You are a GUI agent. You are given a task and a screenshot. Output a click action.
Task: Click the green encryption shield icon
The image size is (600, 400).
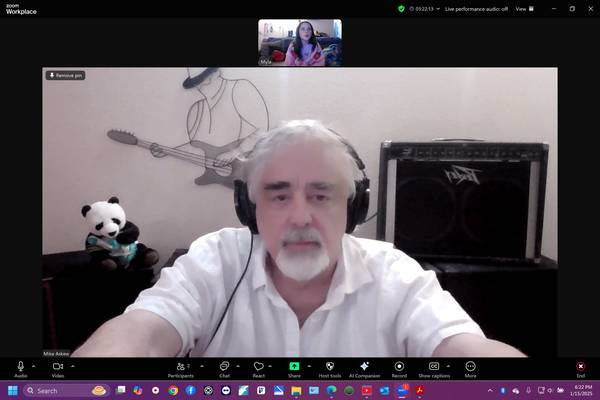[401, 8]
